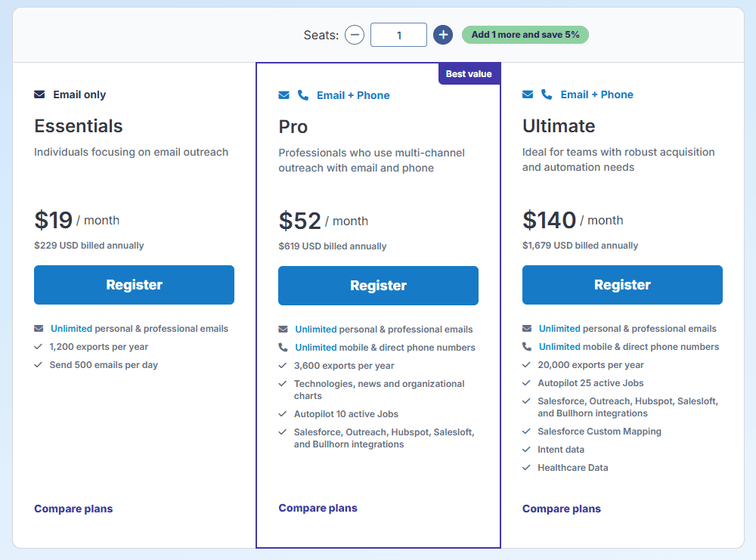Open Compare plans under Essentials

(73, 509)
